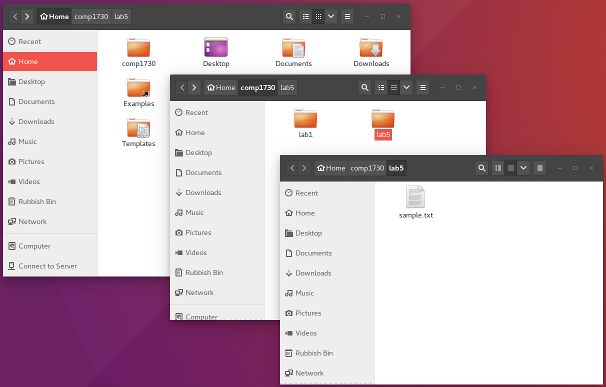The width and height of the screenshot is (606, 387).
Task: Expand view options dropdown in lab5 window
Action: [523, 168]
